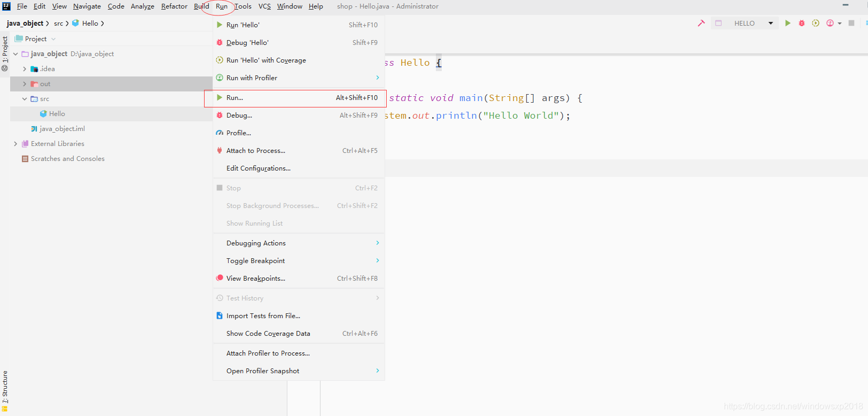
Task: Choose Profile... menu entry
Action: coord(299,133)
